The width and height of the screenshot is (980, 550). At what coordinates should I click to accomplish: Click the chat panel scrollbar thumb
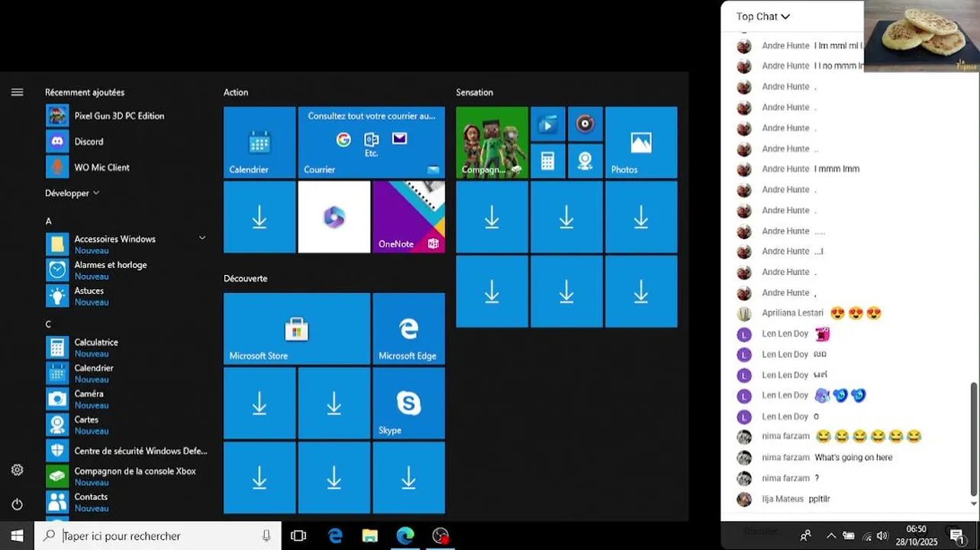pos(973,439)
